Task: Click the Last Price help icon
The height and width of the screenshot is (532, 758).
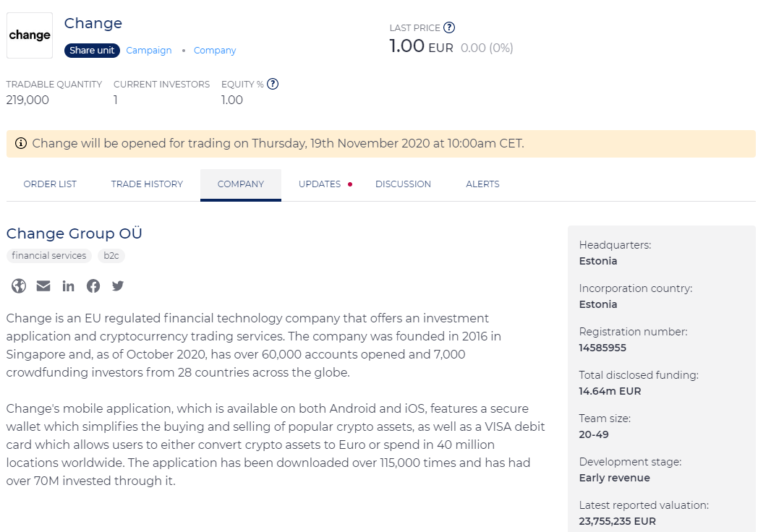Action: click(x=449, y=27)
